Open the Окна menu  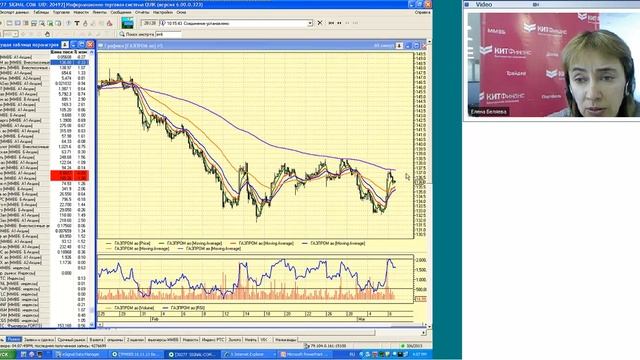pos(181,12)
